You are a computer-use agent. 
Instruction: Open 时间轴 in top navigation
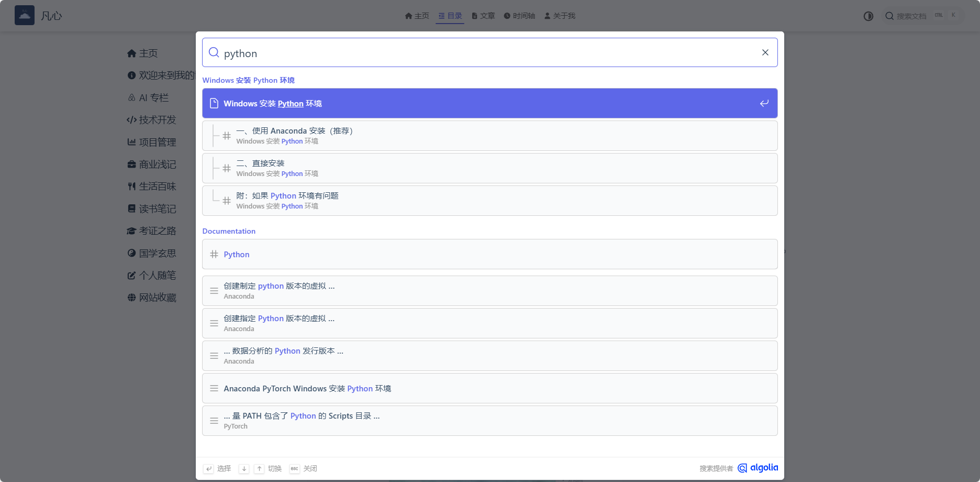[519, 16]
